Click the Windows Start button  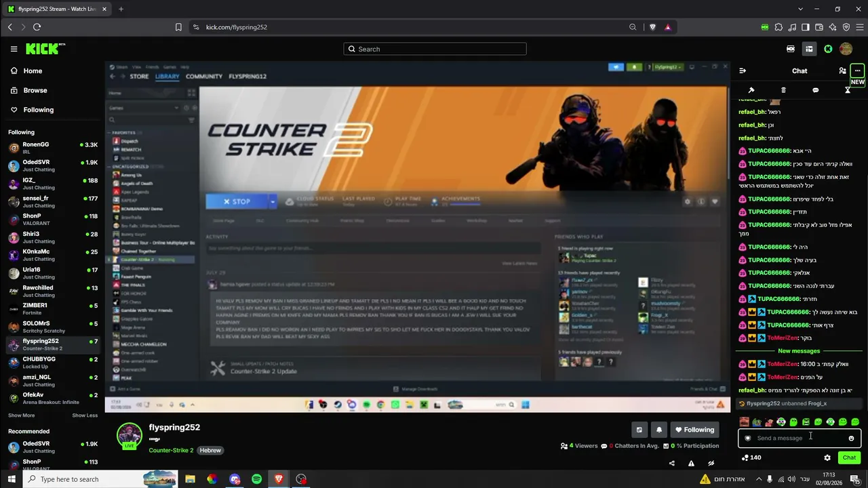(x=12, y=479)
